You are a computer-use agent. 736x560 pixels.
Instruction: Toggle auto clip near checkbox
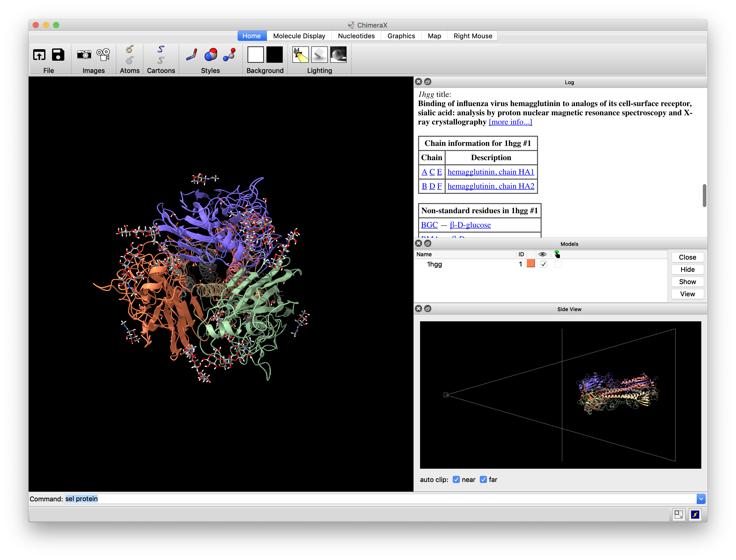tap(456, 479)
